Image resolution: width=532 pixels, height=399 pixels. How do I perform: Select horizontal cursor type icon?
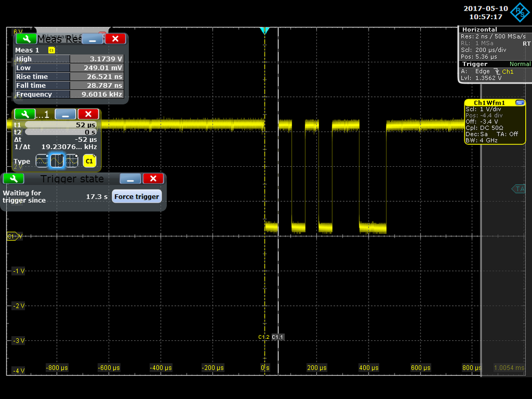[42, 161]
